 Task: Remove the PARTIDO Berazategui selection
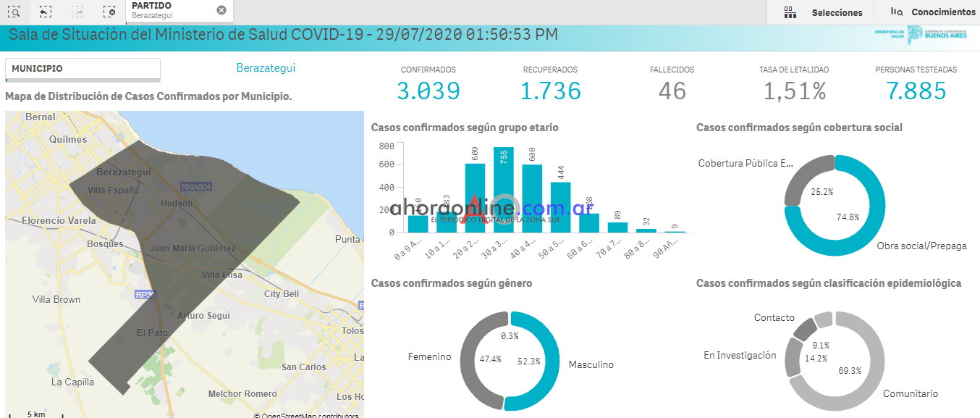(x=221, y=10)
